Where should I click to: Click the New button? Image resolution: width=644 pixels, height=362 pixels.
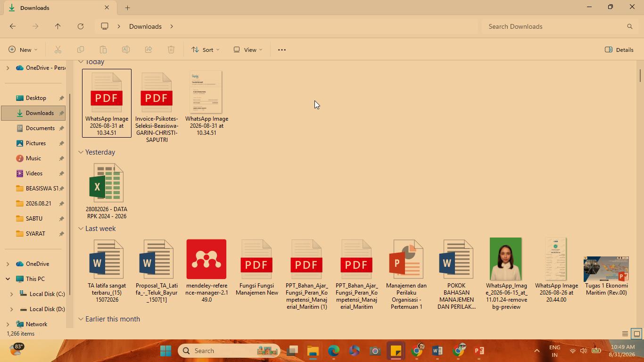pyautogui.click(x=23, y=49)
